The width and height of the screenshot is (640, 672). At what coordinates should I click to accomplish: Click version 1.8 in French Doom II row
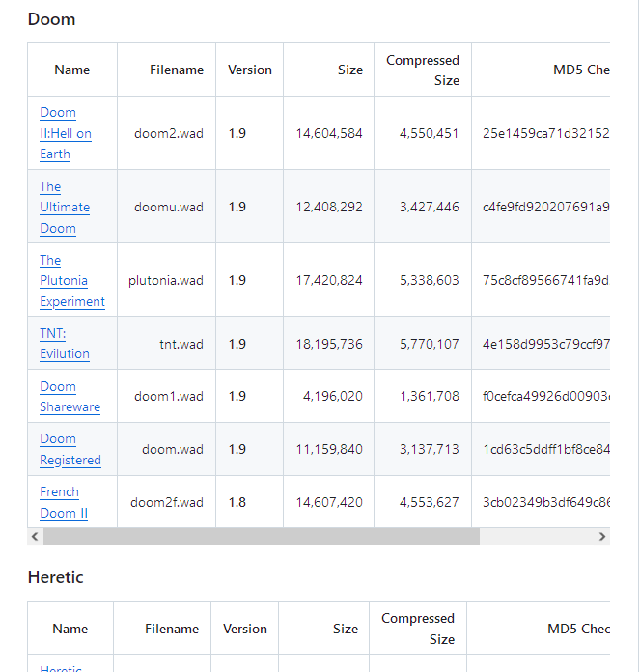(x=237, y=502)
